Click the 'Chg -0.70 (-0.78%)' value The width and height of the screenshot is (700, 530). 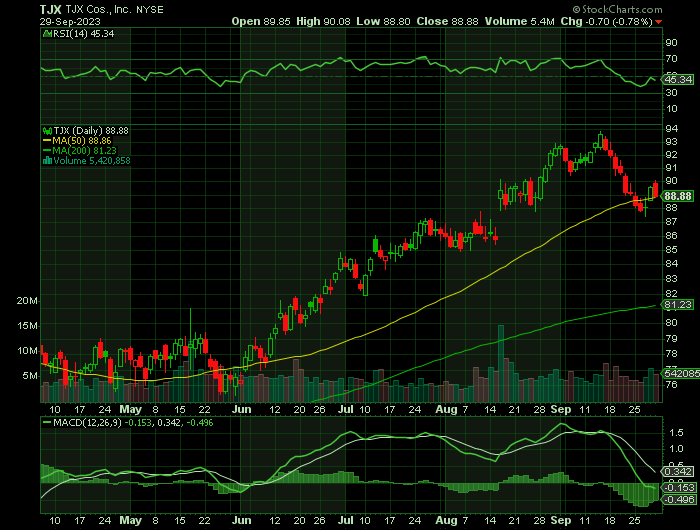coord(607,21)
